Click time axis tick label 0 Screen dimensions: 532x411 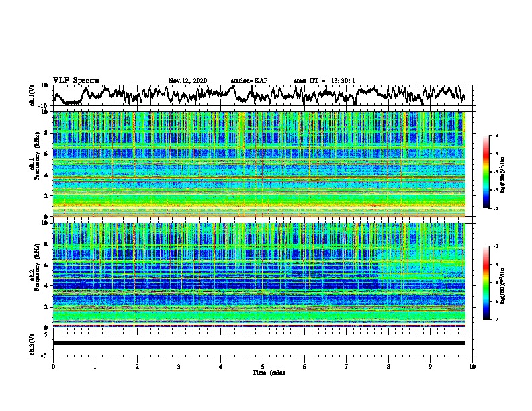tap(53, 367)
